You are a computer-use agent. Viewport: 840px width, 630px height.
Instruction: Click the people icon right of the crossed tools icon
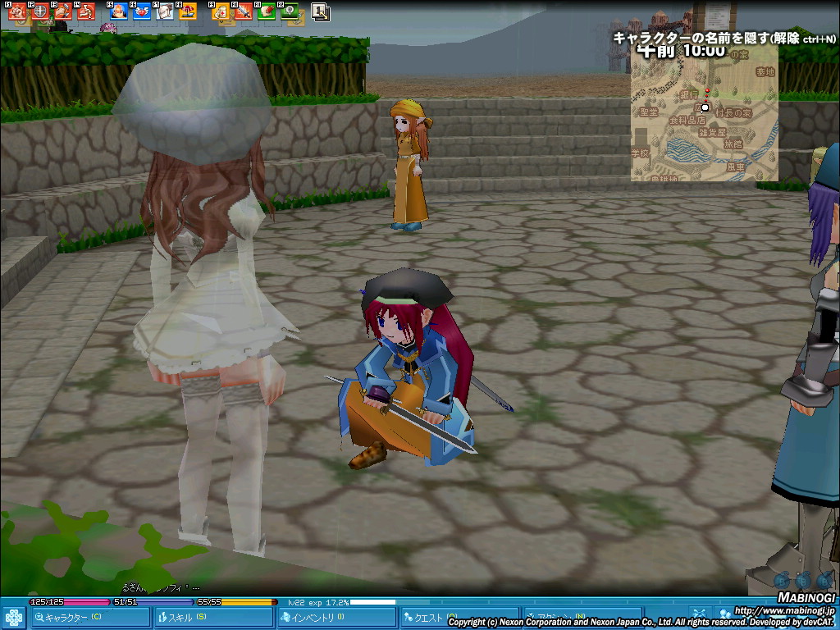point(726,614)
